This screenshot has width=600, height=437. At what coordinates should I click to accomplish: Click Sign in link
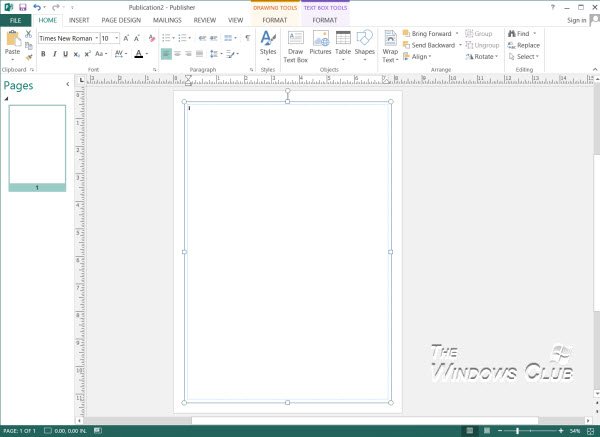point(576,19)
